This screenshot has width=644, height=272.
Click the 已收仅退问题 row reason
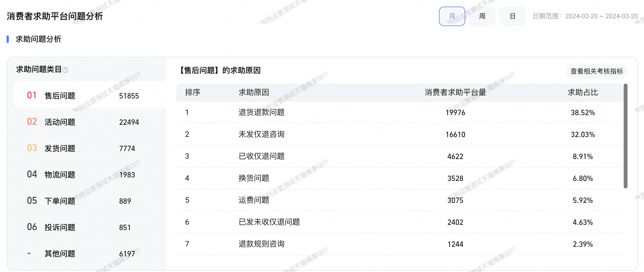pos(261,156)
